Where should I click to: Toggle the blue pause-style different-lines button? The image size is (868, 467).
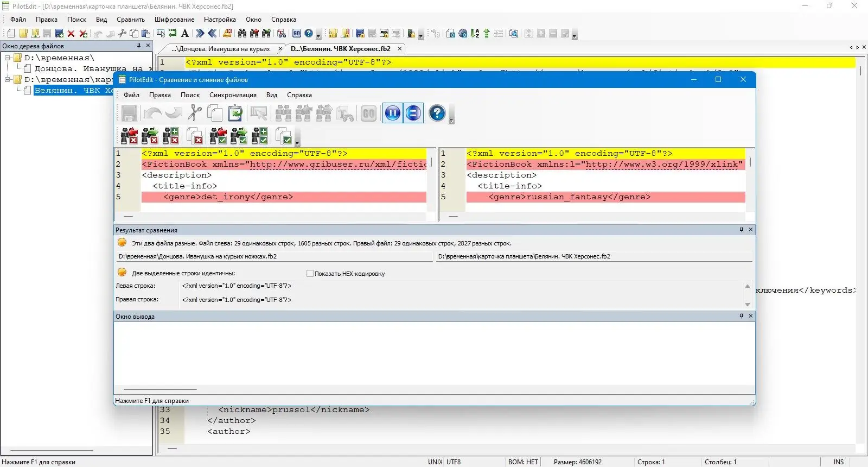pos(392,113)
